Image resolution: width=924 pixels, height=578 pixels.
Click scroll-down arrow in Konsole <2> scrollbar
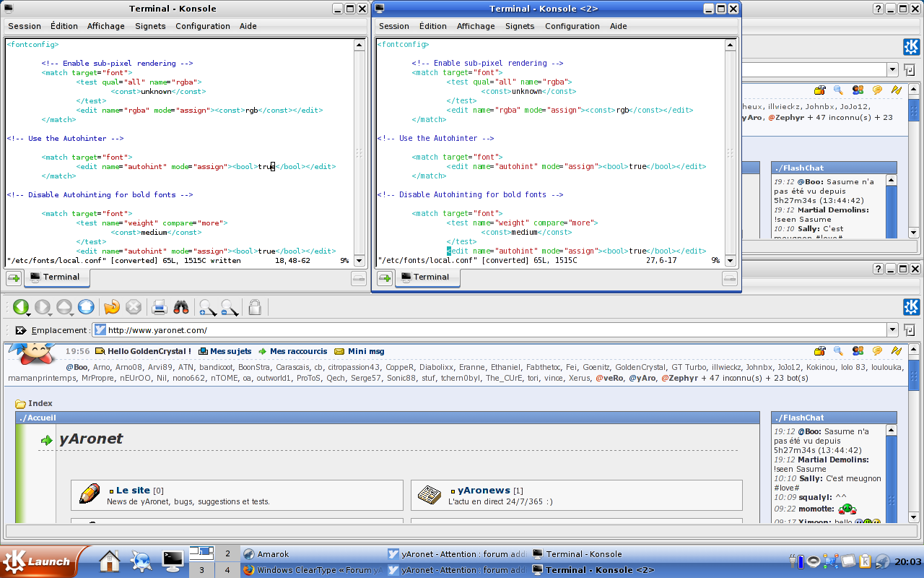point(729,261)
